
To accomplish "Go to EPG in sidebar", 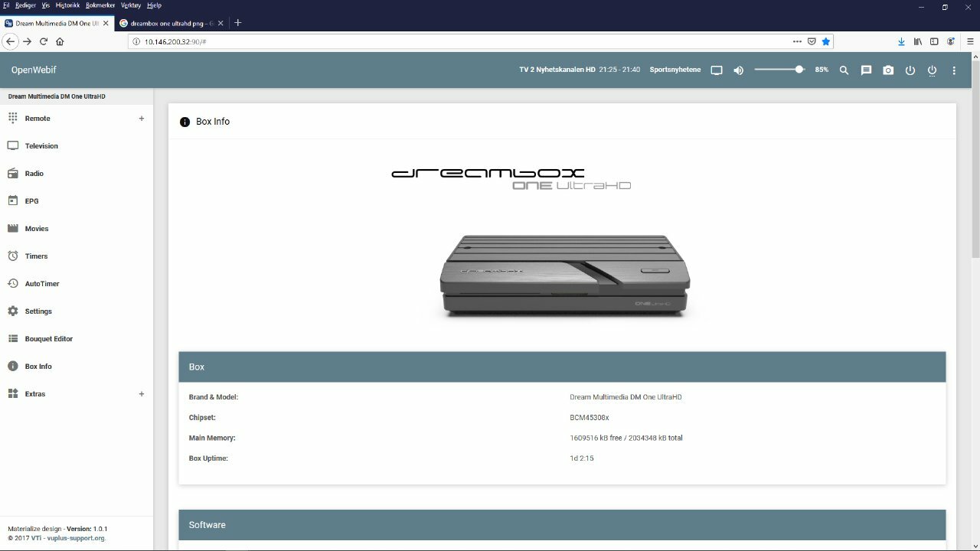I will pos(31,201).
